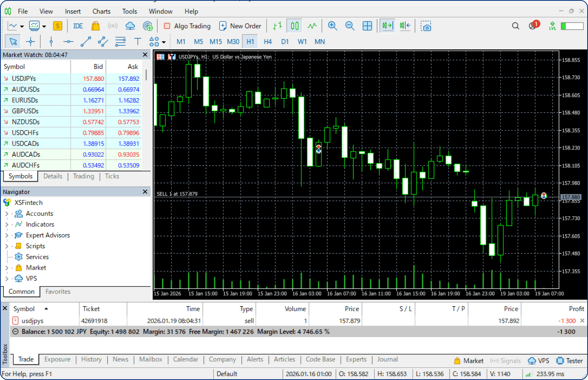
Task: Open the objects shapes dropdown arrow
Action: coord(164,42)
